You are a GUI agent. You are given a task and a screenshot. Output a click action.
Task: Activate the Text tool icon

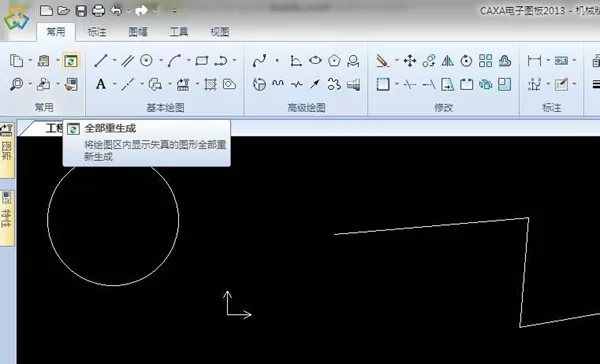101,84
